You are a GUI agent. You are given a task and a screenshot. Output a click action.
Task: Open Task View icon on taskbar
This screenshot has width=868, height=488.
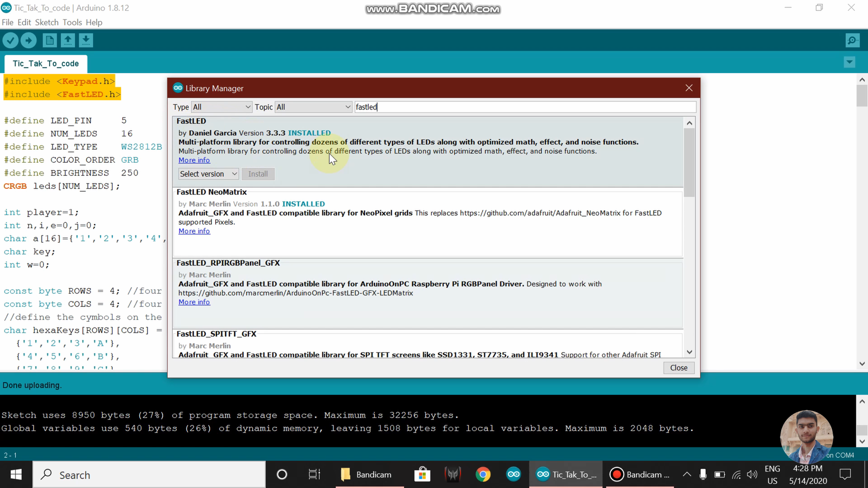click(314, 474)
